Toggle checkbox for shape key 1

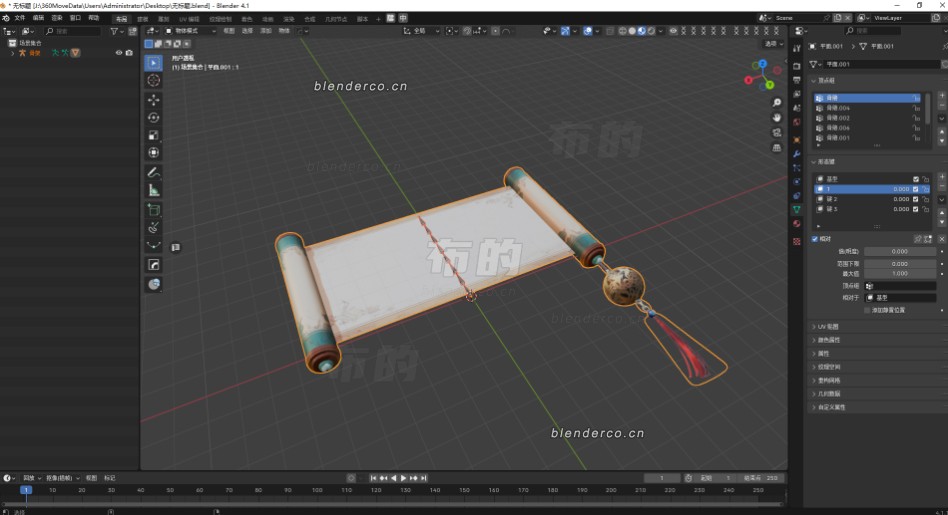coord(915,189)
